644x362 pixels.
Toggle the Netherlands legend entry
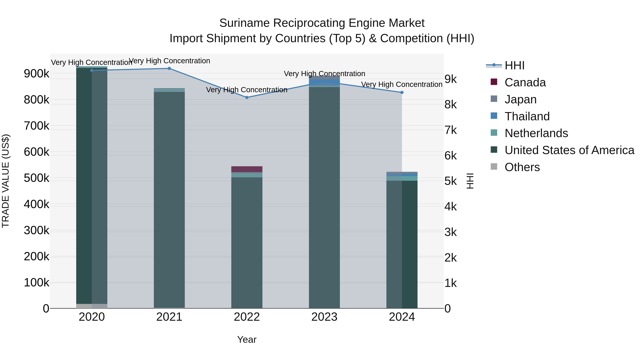tap(530, 133)
